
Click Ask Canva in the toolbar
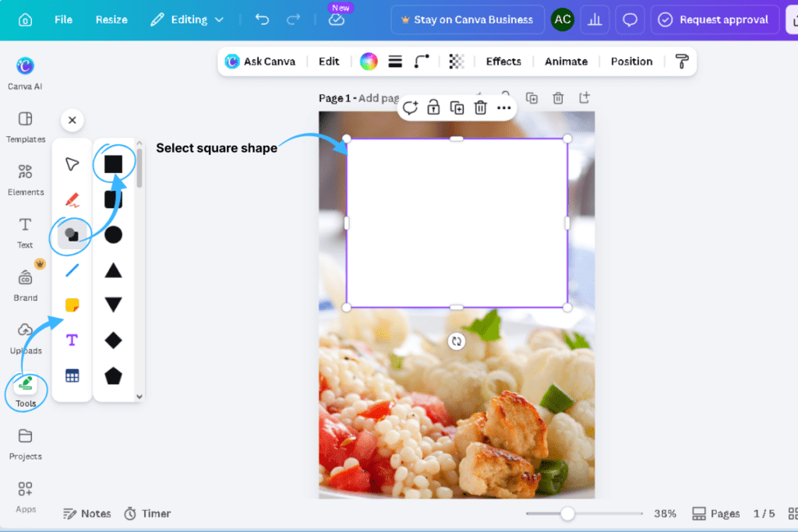point(260,62)
